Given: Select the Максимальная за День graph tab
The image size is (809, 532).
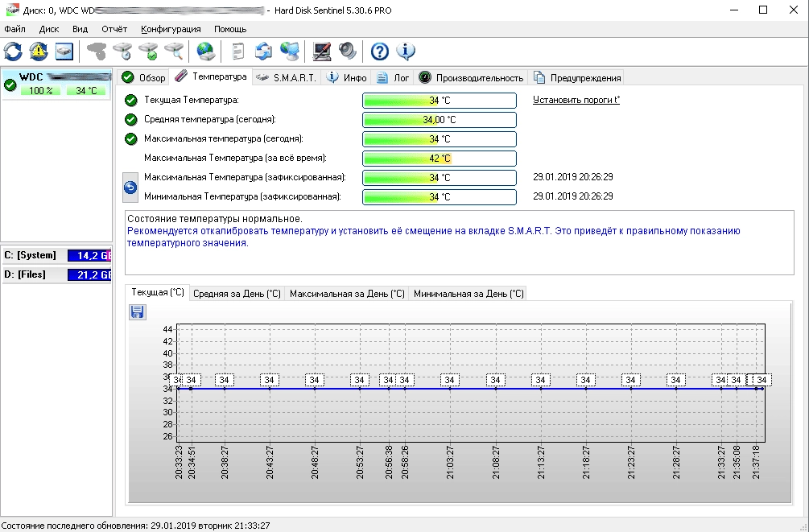Looking at the screenshot, I should tap(347, 294).
